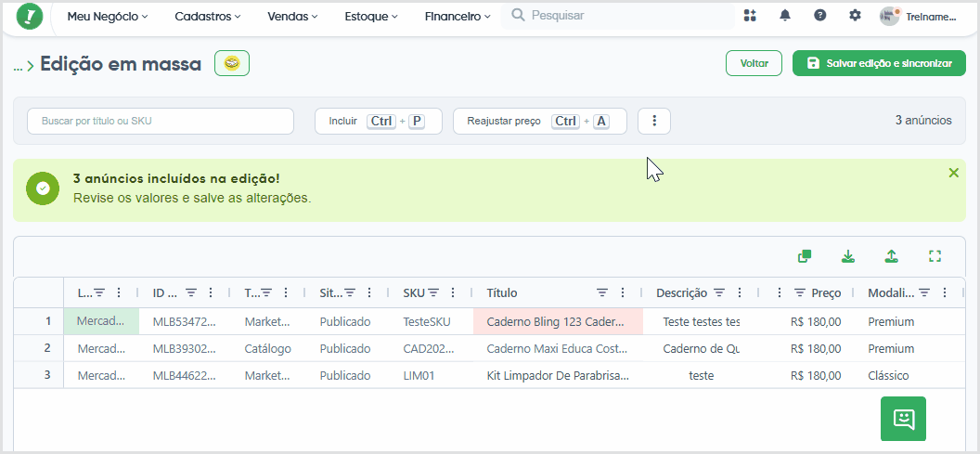Select row number 1 header

38,321
